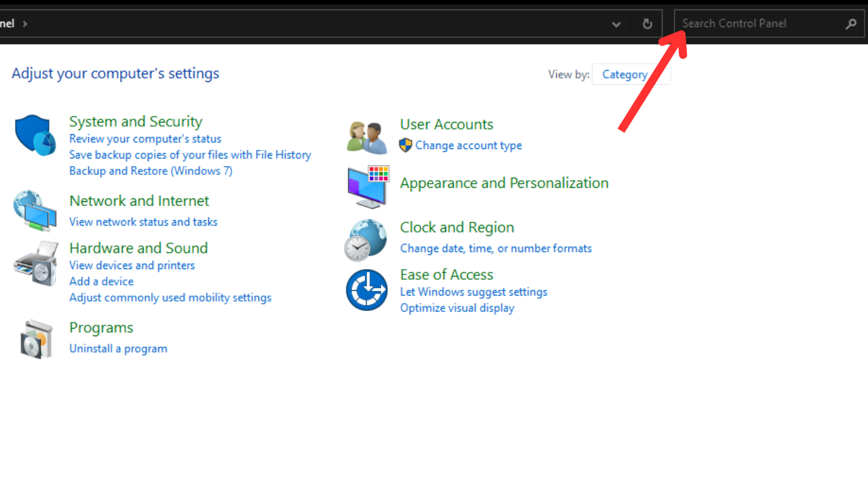Click the Add a device link
Image resolution: width=868 pixels, height=488 pixels.
coord(101,281)
